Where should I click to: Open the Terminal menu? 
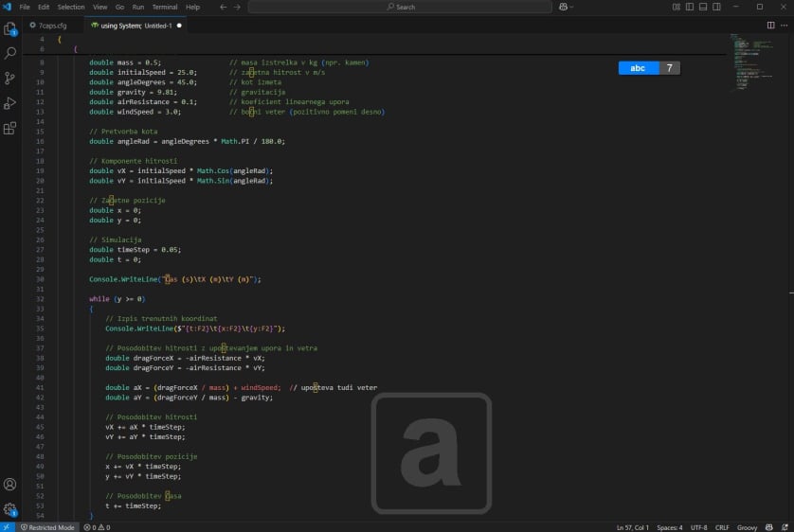point(165,7)
